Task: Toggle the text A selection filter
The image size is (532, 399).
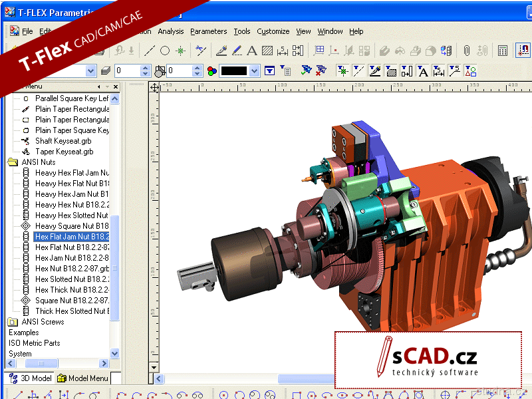Action: pos(422,70)
